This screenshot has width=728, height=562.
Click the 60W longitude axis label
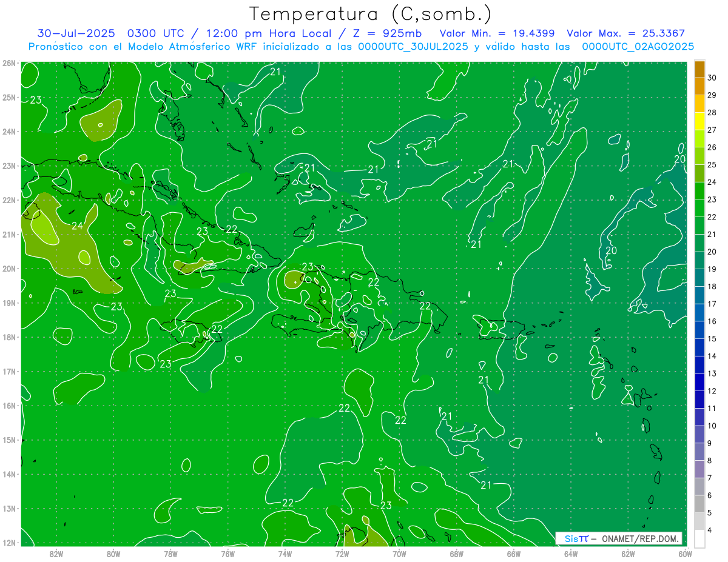685,554
